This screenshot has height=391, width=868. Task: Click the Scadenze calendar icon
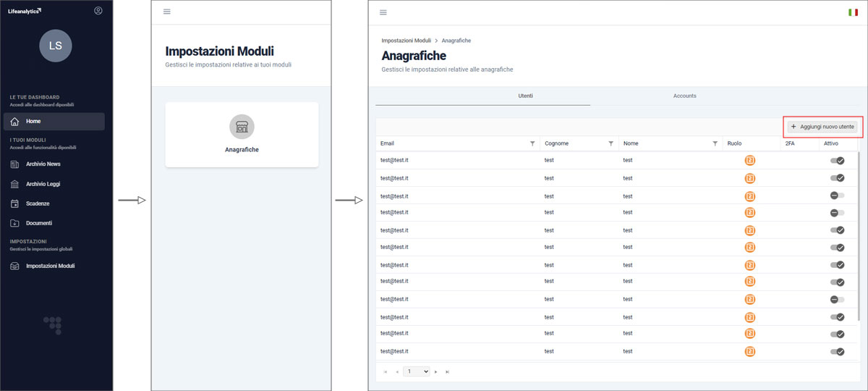click(x=14, y=203)
